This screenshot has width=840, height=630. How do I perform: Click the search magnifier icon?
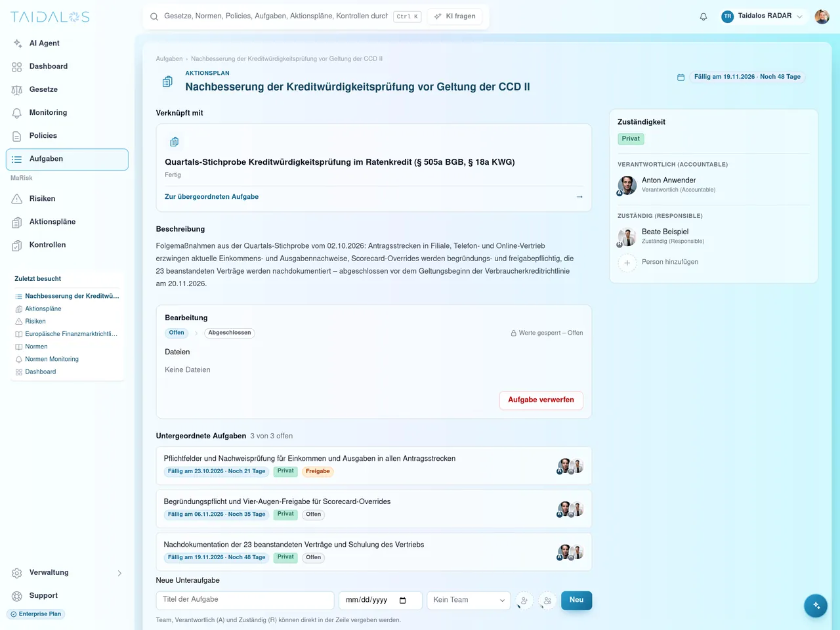[x=154, y=17]
